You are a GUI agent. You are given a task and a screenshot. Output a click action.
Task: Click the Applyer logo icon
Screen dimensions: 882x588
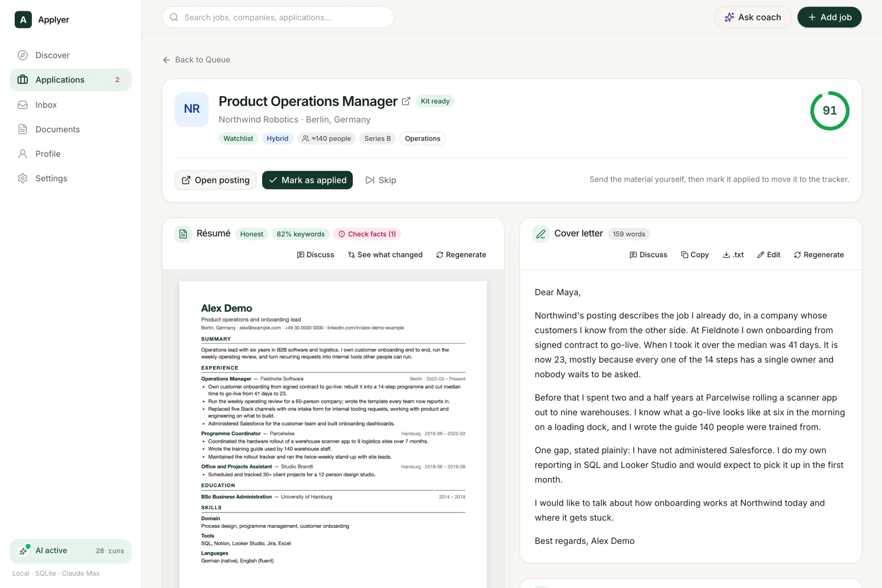(23, 20)
